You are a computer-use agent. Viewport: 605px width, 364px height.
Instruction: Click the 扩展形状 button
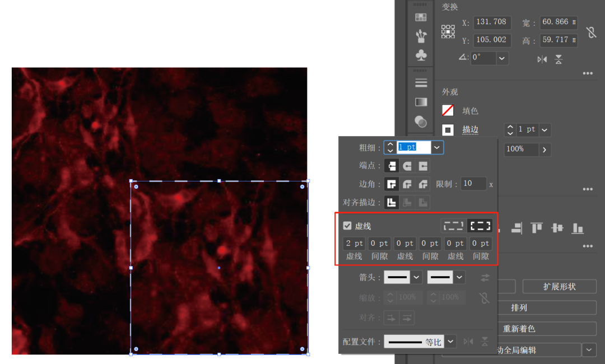point(559,287)
